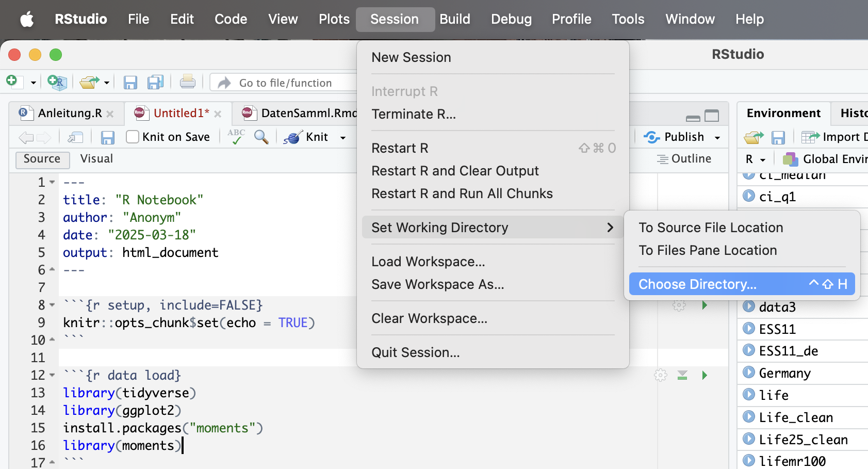The image size is (868, 469).
Task: Close the Anleitung.R tab
Action: tap(110, 114)
